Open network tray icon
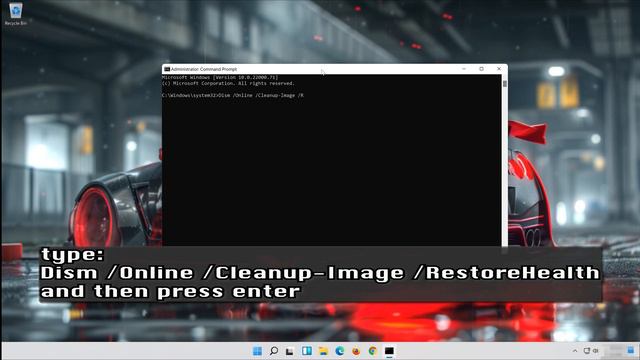This screenshot has height=360, width=640. 587,351
